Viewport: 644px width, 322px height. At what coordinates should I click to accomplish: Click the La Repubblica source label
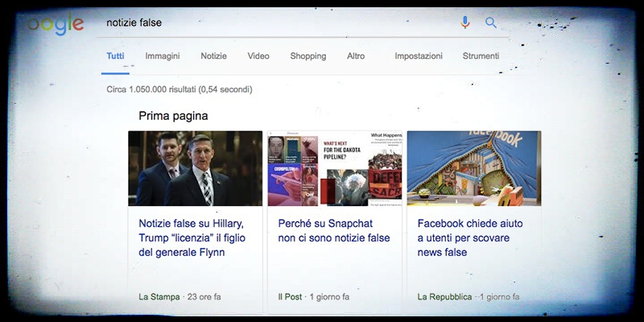444,297
